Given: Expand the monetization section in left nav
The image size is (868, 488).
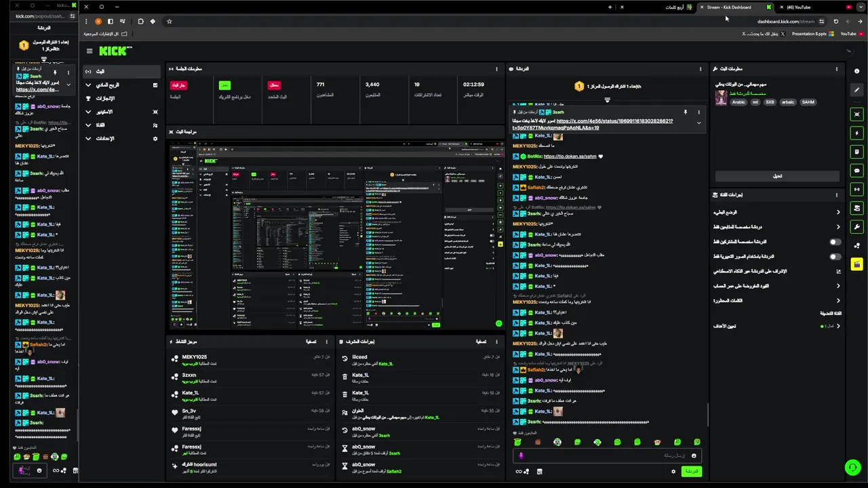Looking at the screenshot, I should [121, 85].
